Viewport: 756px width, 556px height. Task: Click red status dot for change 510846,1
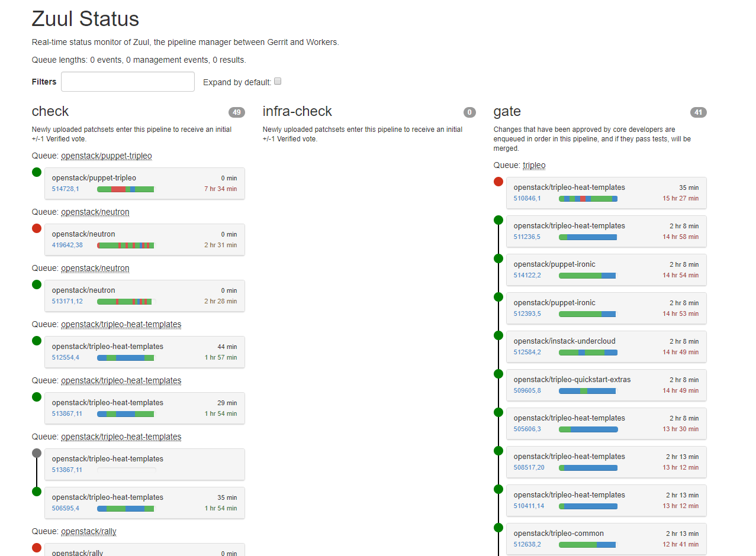pos(498,182)
